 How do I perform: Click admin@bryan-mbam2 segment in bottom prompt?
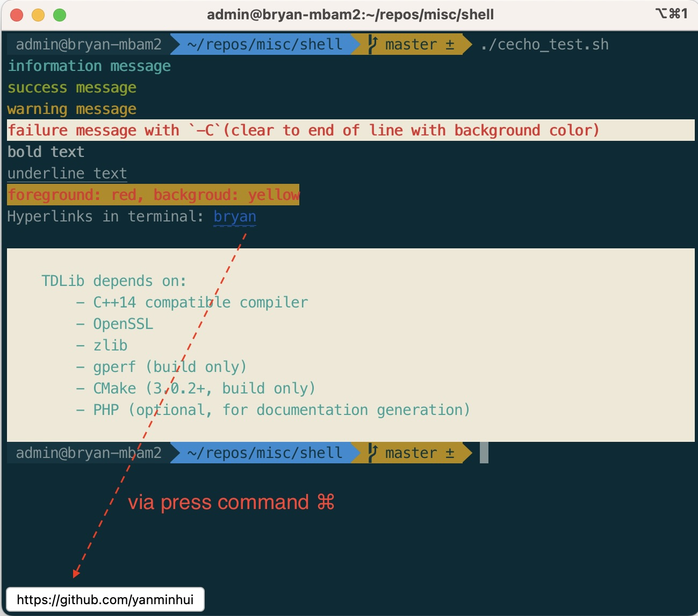pyautogui.click(x=89, y=453)
